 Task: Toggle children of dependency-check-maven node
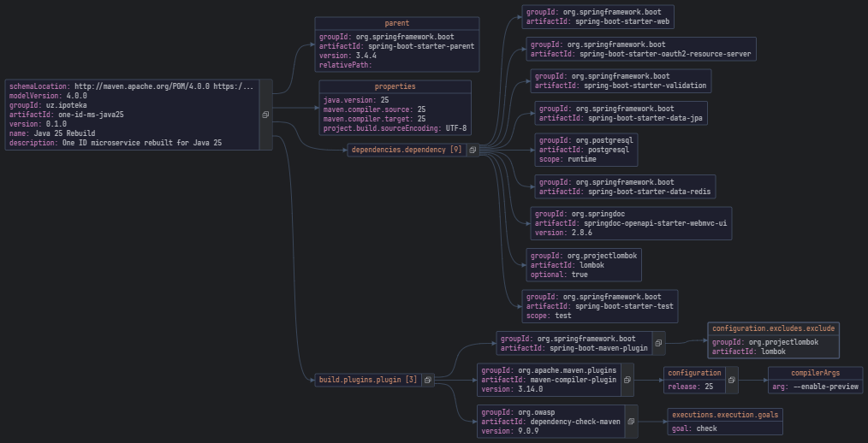pyautogui.click(x=631, y=421)
